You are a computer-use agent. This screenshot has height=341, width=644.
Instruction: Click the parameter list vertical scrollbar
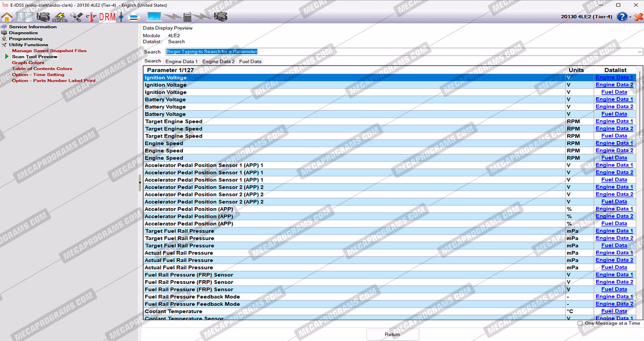[639, 189]
